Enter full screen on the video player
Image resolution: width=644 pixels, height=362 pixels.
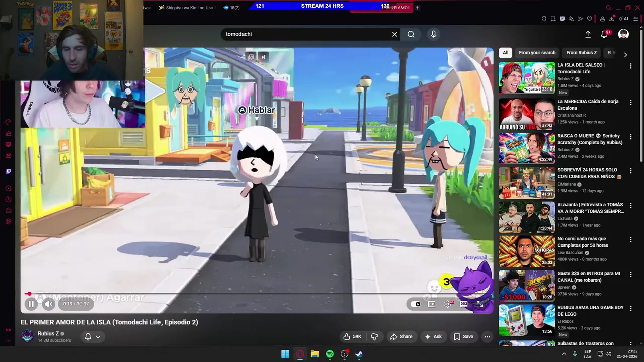[x=480, y=304]
